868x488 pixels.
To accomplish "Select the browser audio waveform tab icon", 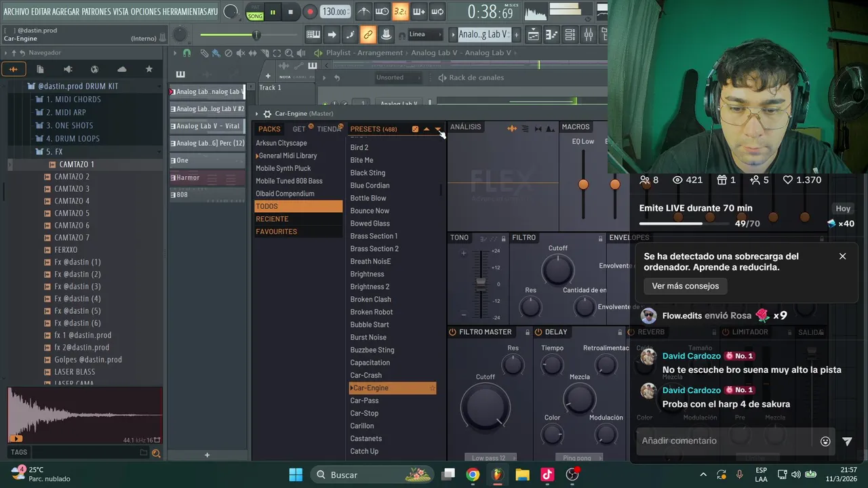I will click(13, 69).
